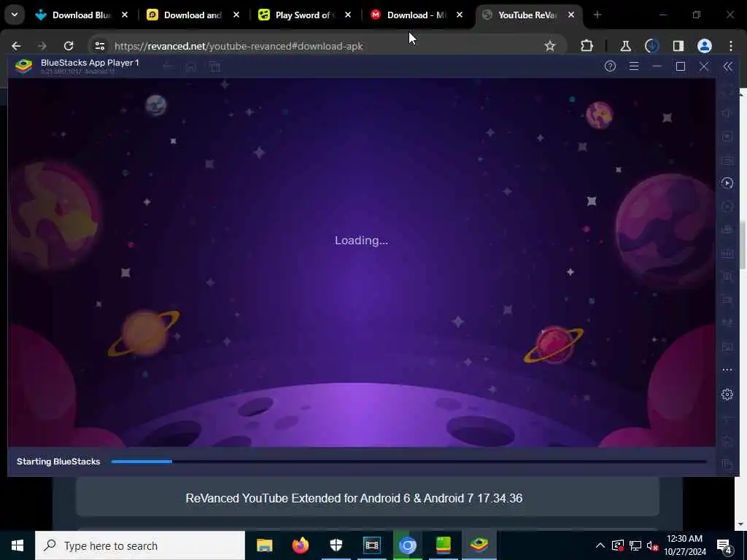Open Chrome Labs flask icon

625,46
